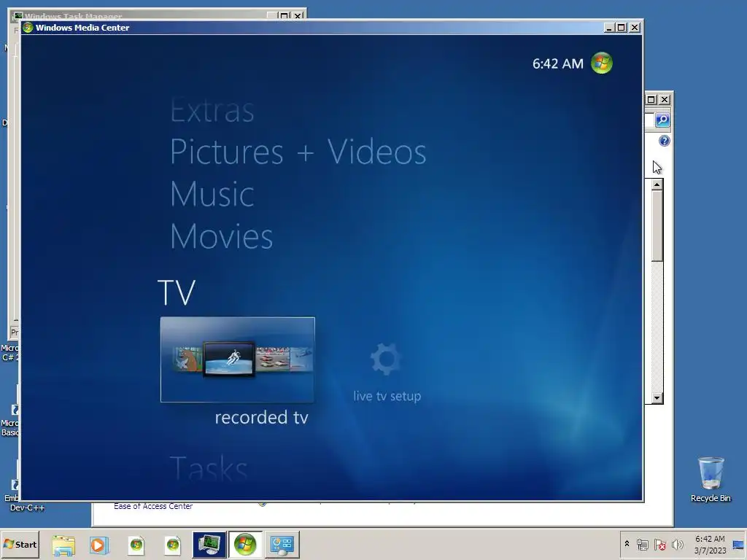The height and width of the screenshot is (560, 747).
Task: Select the Movies category
Action: [x=222, y=236]
